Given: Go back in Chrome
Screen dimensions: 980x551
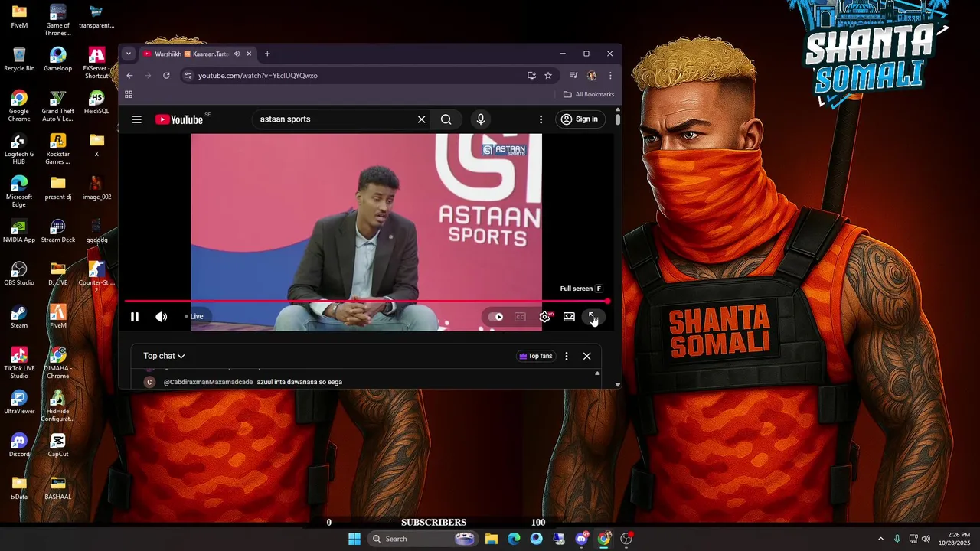Looking at the screenshot, I should [x=129, y=76].
